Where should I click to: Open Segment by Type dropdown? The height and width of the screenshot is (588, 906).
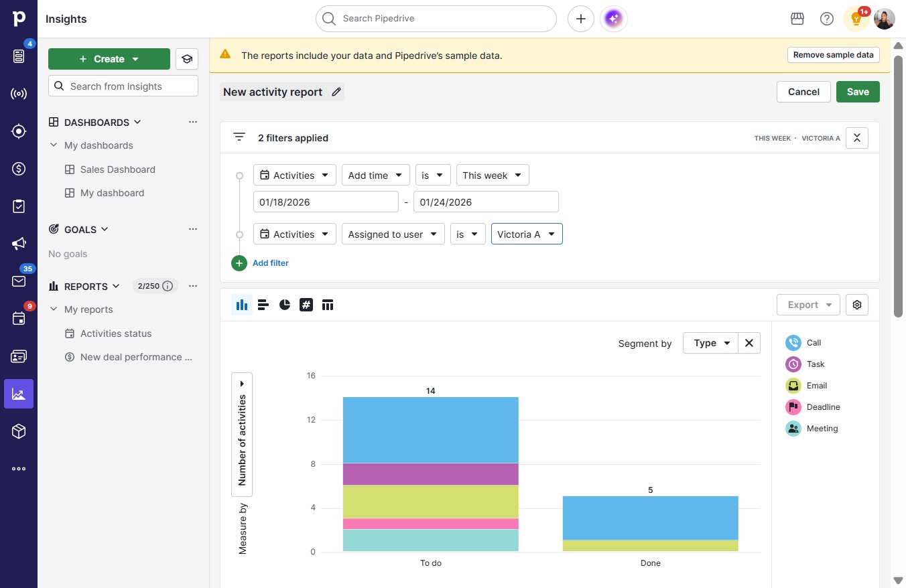coord(710,343)
